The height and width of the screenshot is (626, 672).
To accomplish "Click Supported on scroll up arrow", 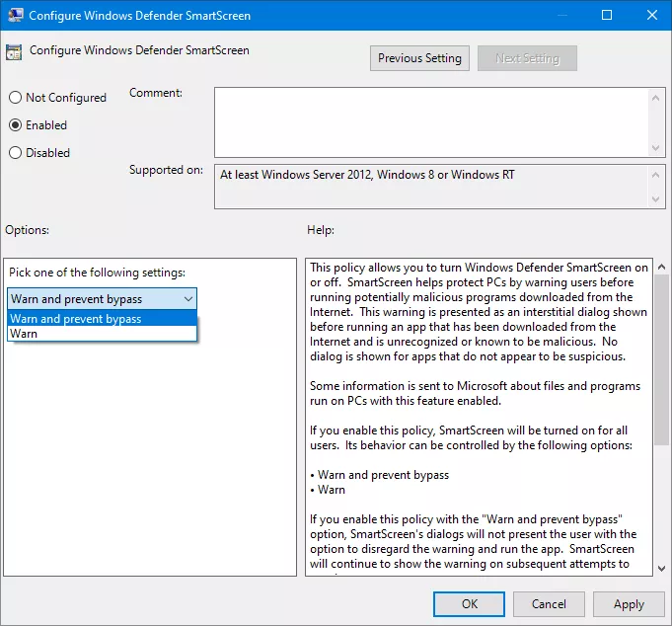I will (655, 175).
